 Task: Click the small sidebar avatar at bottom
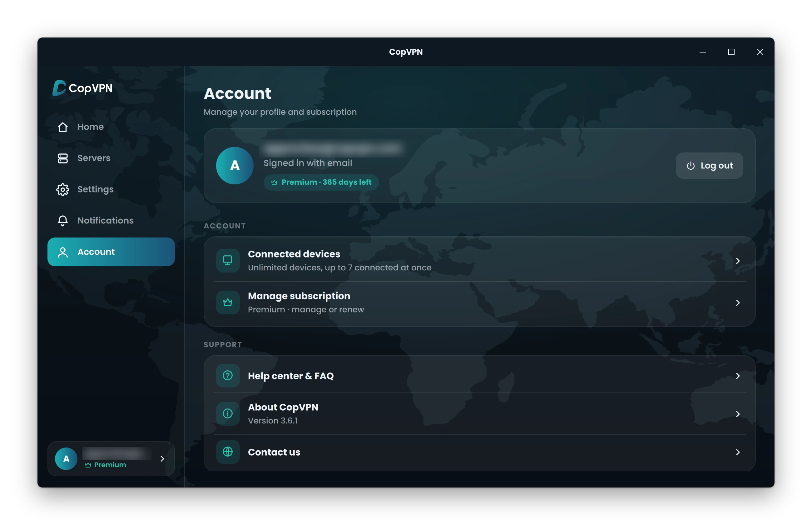(x=66, y=459)
